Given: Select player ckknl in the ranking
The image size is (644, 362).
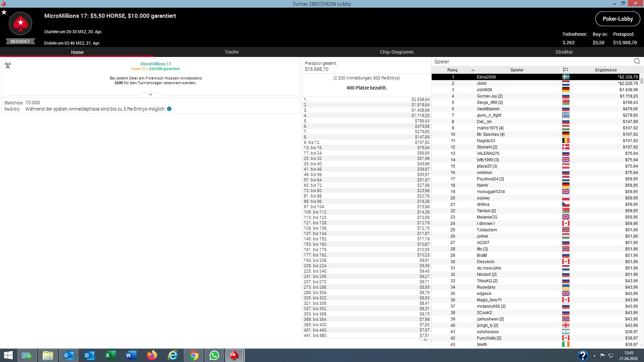Looking at the screenshot, I should tap(482, 83).
